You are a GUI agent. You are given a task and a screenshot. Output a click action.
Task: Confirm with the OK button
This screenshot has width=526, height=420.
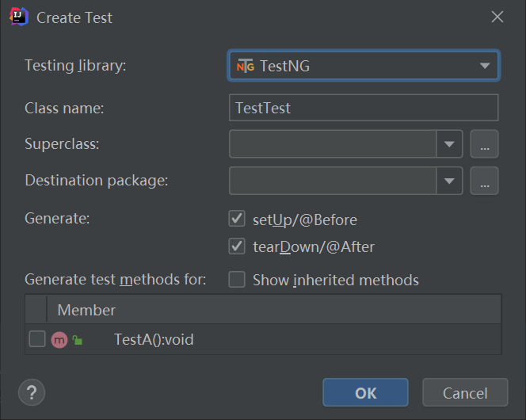pyautogui.click(x=366, y=392)
